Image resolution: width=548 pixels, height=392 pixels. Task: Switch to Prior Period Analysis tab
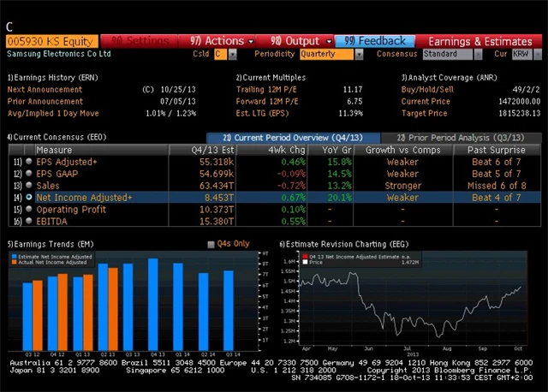click(457, 137)
